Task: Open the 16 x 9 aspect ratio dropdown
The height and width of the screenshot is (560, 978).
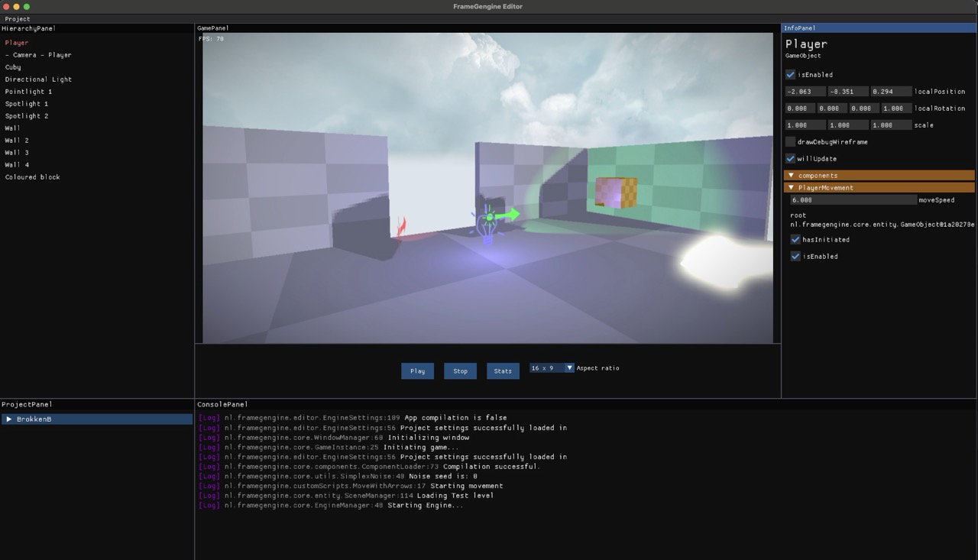Action: point(552,368)
